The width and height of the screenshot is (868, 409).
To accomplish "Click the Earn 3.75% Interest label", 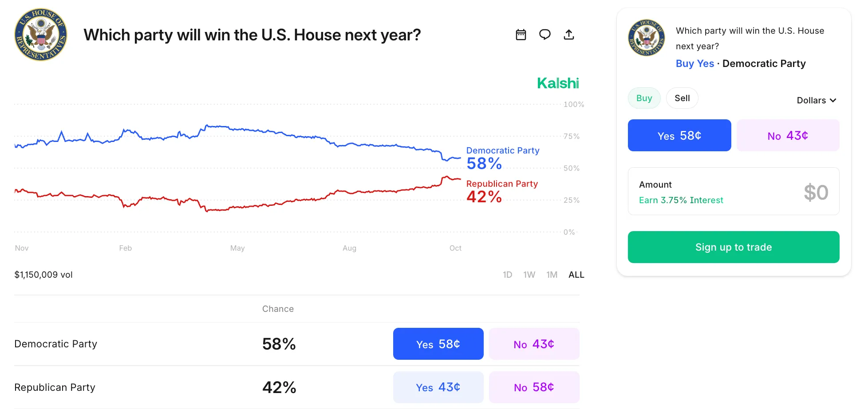I will coord(681,200).
